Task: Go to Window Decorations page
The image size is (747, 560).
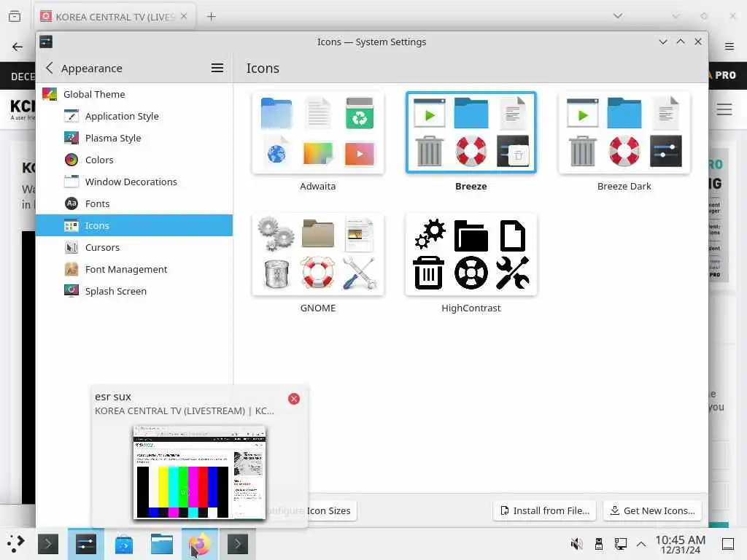Action: coord(134,182)
